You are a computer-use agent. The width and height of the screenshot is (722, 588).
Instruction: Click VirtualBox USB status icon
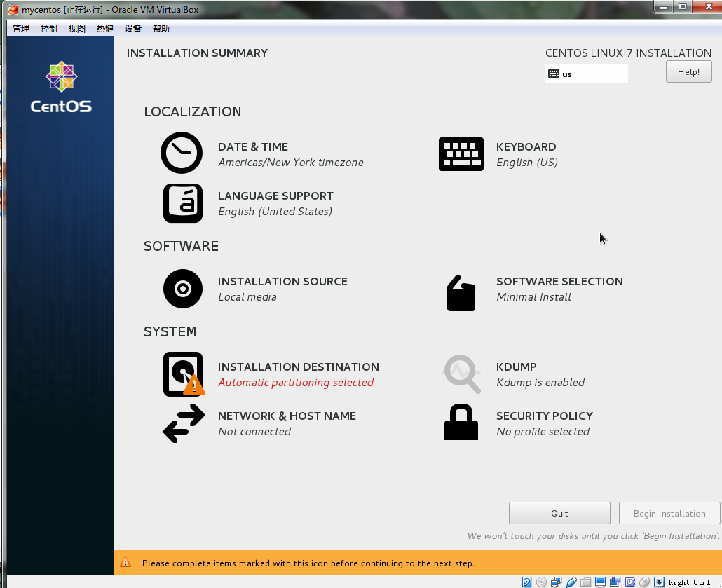tap(571, 582)
